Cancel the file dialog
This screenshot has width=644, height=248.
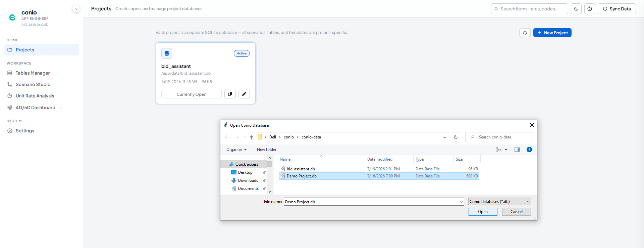tap(517, 212)
